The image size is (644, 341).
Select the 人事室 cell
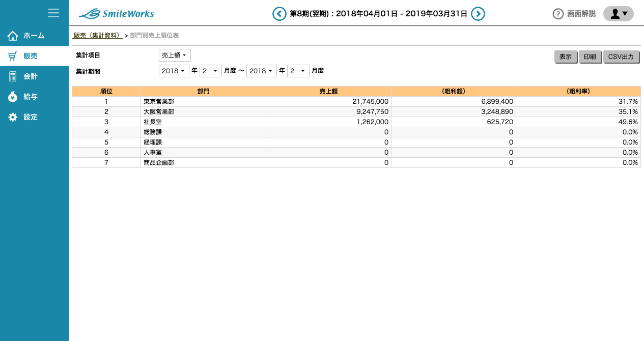tap(203, 153)
